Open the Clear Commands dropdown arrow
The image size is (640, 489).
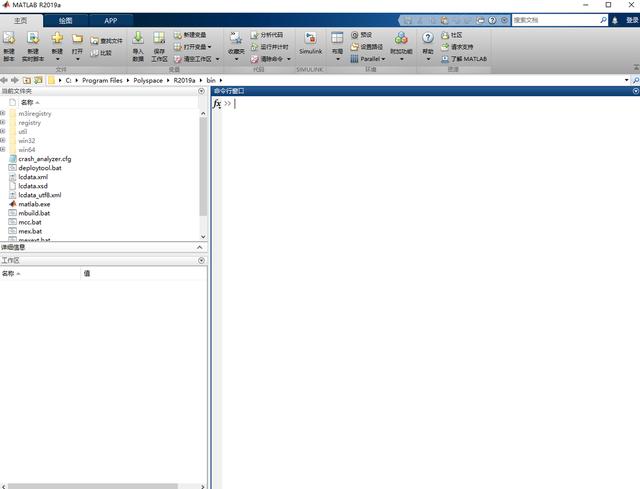click(x=289, y=59)
